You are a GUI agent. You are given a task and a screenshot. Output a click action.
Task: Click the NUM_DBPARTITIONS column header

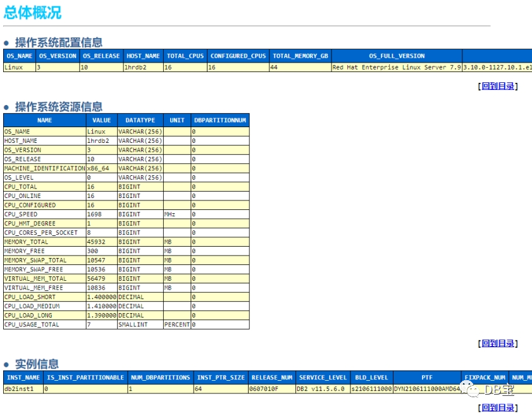coord(161,378)
